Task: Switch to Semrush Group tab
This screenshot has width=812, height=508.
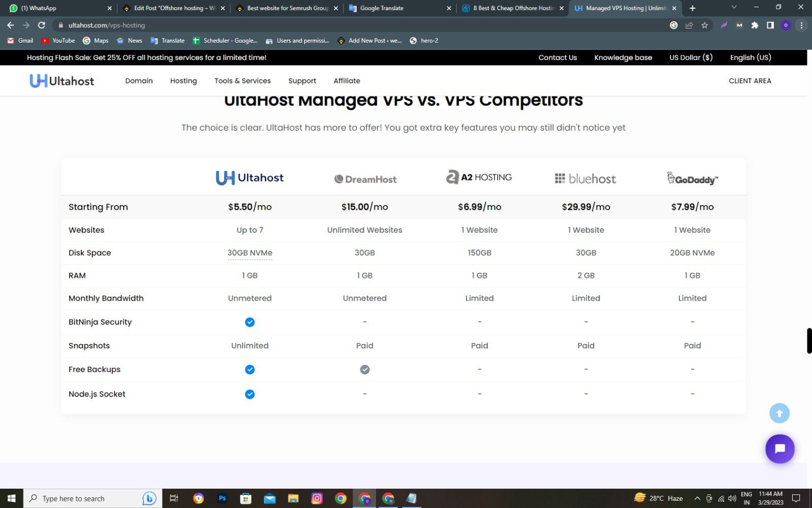Action: point(287,8)
